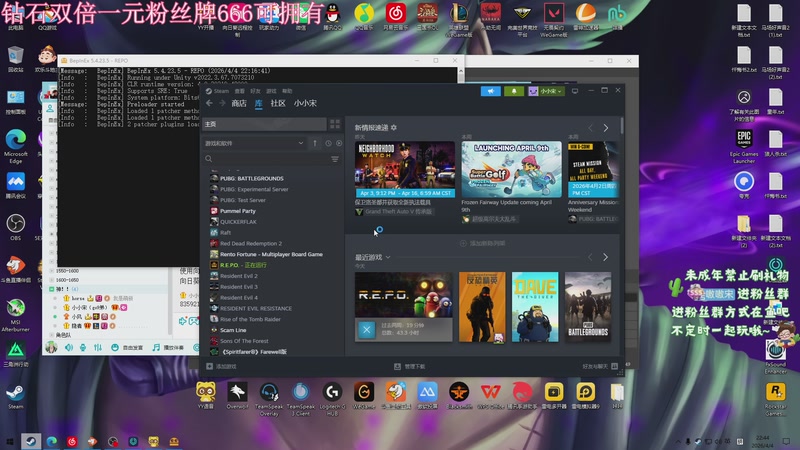Viewport: 800px width, 450px height.
Task: Select Red Dead Redemption 2 in list
Action: click(251, 243)
